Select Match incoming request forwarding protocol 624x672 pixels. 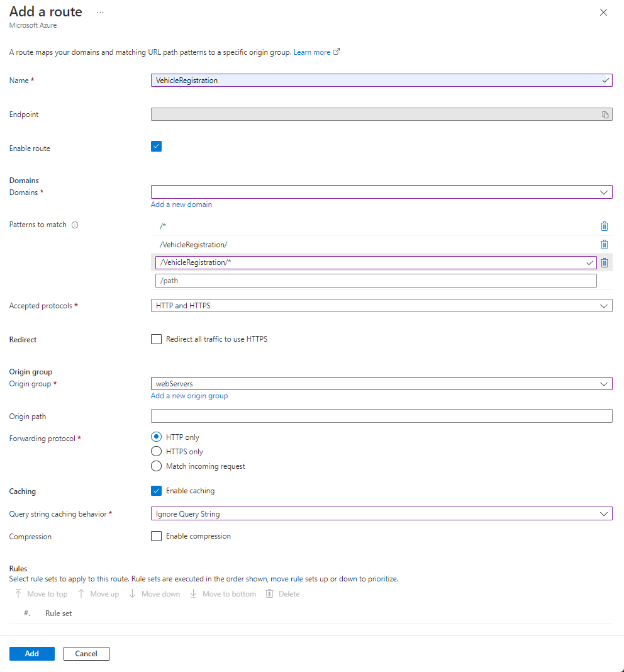[x=157, y=466]
